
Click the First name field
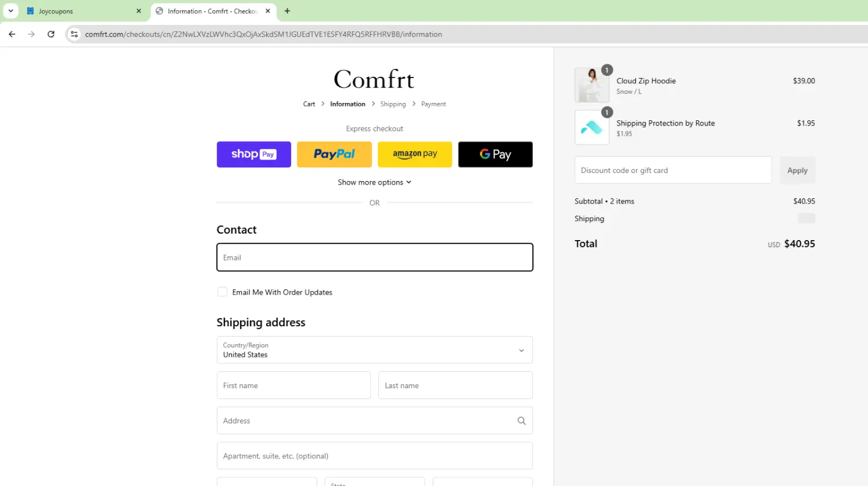293,385
